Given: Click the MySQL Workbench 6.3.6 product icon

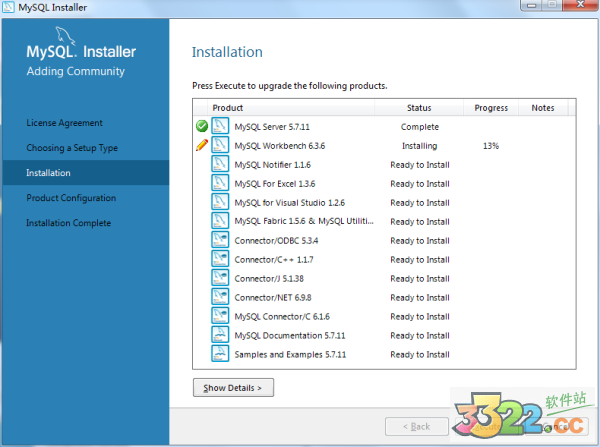Looking at the screenshot, I should pos(220,146).
